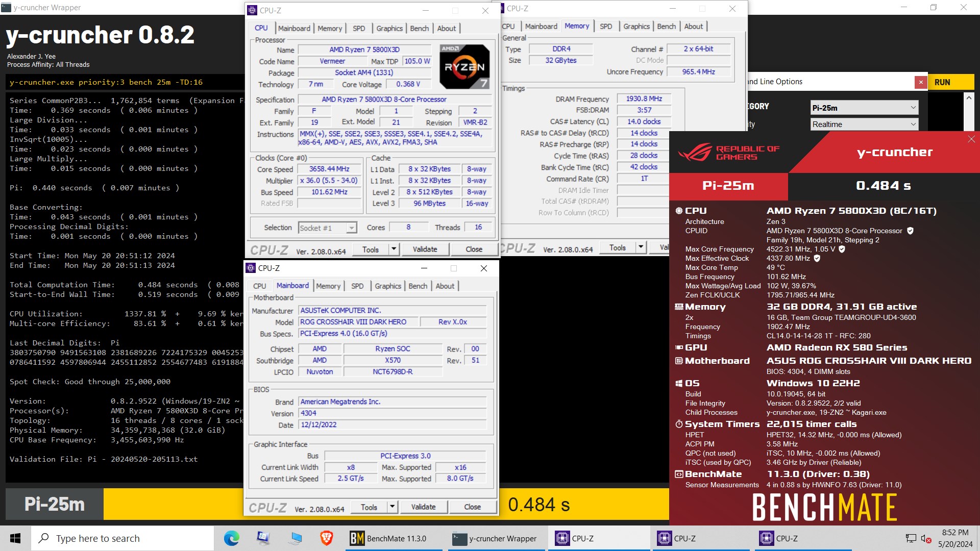980x551 pixels.
Task: Open the monitor icon in the taskbar
Action: [x=295, y=538]
